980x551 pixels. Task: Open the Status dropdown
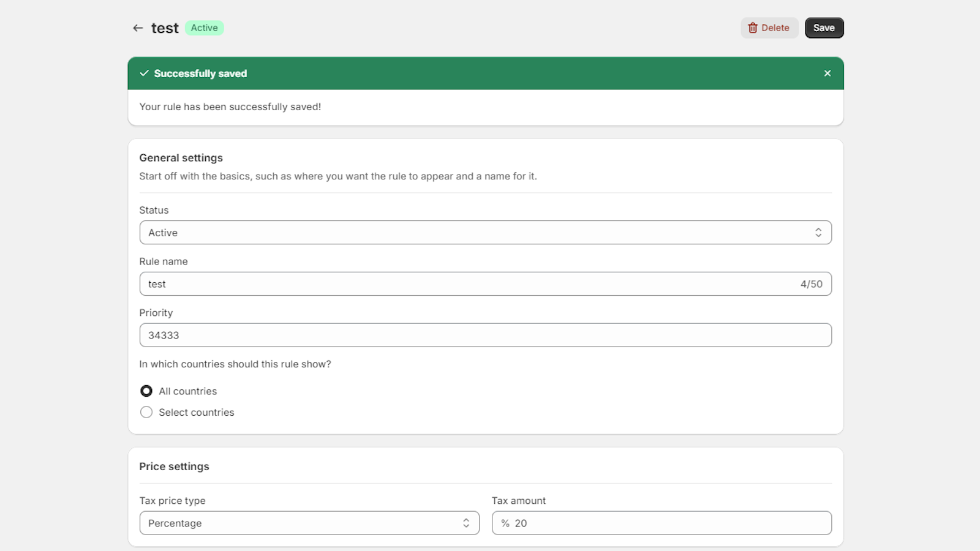[486, 233]
